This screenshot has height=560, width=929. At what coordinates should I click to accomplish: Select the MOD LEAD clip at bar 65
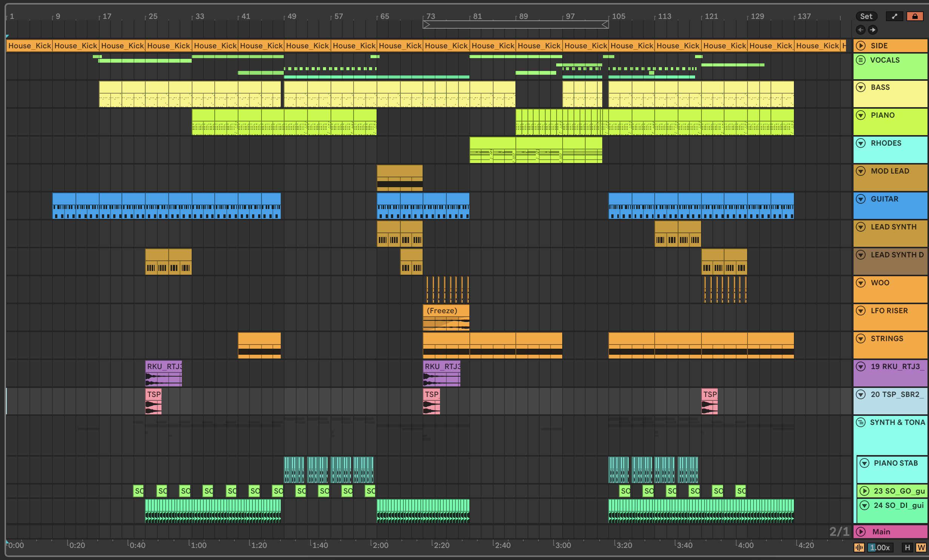400,178
